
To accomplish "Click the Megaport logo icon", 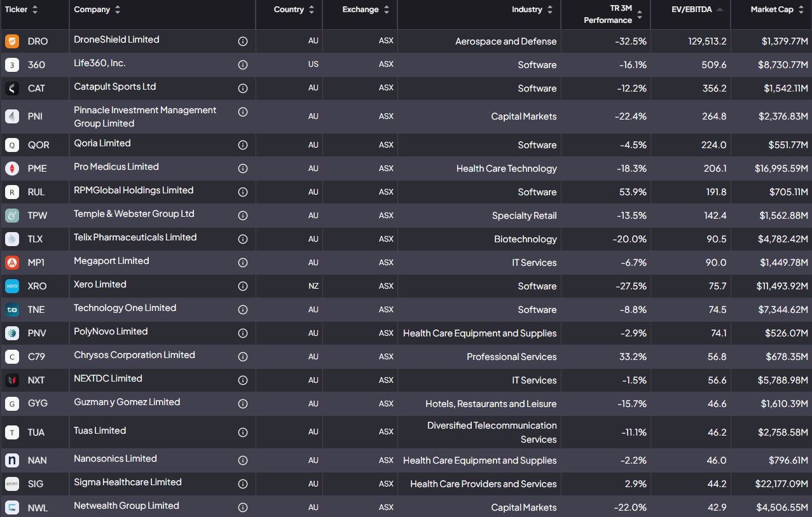I will click(x=11, y=263).
